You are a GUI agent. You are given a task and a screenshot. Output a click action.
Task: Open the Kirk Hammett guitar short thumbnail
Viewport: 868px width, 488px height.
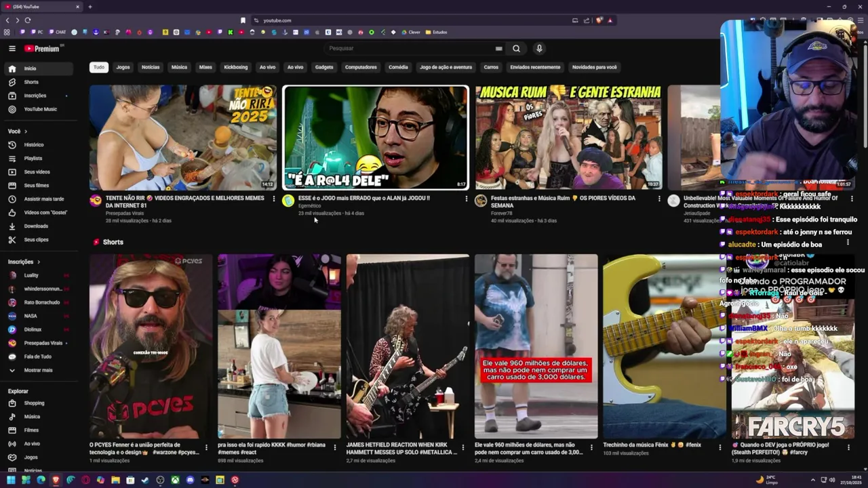(x=408, y=346)
